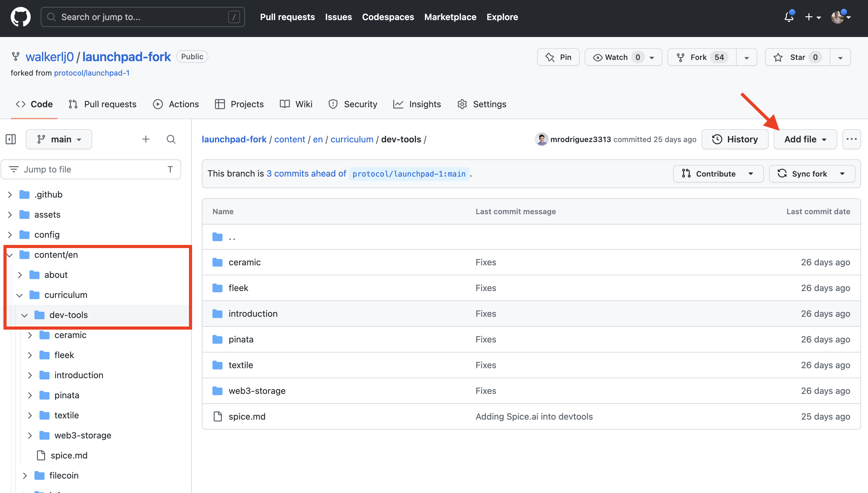868x493 pixels.
Task: Open the web3-storage folder in table
Action: point(257,391)
